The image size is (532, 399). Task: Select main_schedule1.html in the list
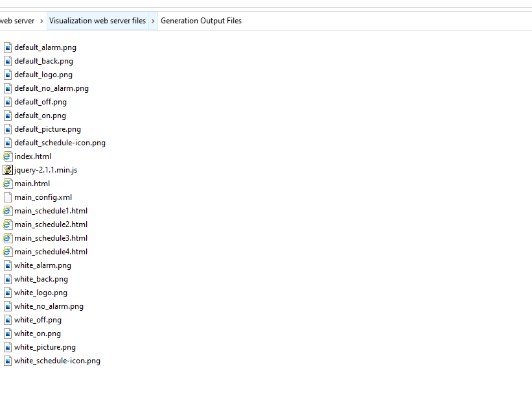pos(51,211)
